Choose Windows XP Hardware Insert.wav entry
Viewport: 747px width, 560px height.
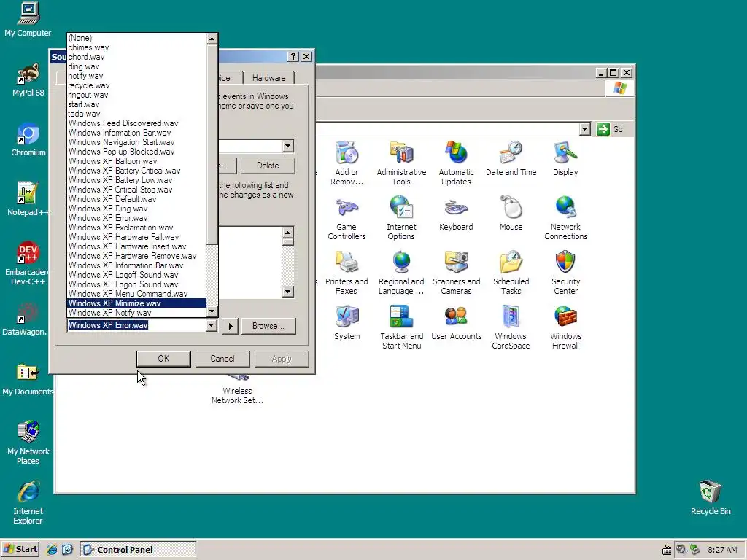(x=136, y=246)
